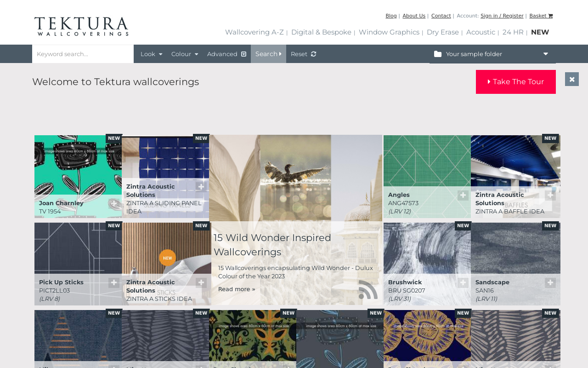588x368 pixels.
Task: Focus the Keyword search field
Action: click(83, 54)
